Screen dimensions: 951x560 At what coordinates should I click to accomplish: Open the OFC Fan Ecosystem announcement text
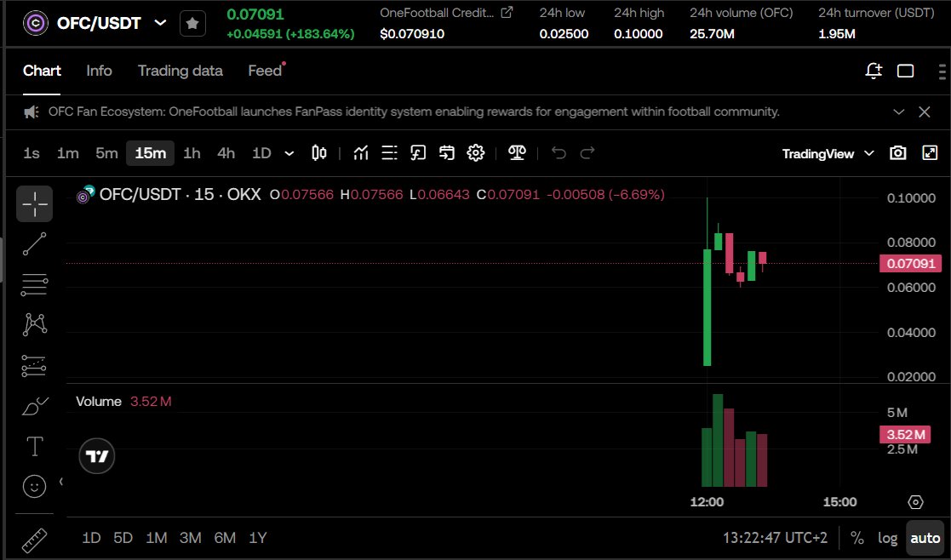[x=414, y=112]
